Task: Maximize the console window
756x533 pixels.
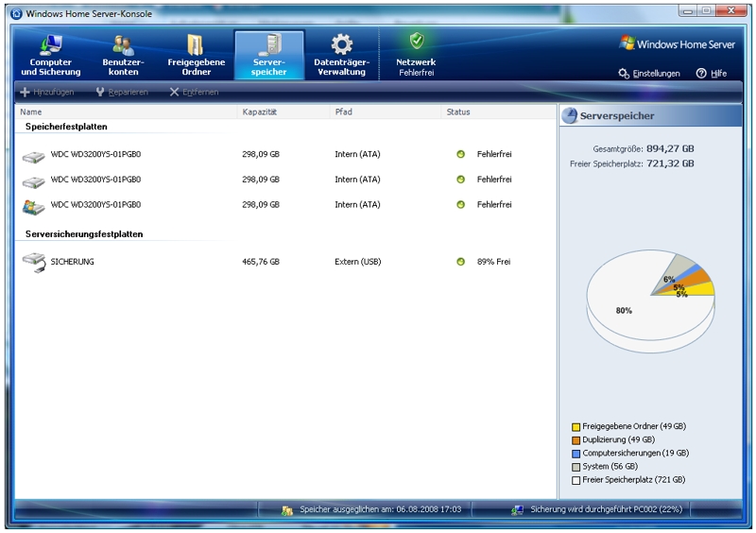Action: (706, 10)
